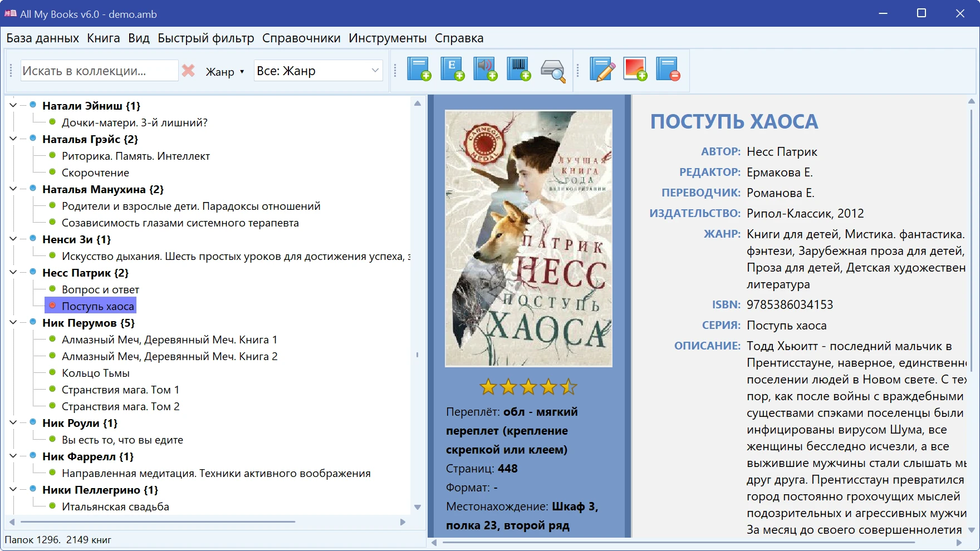980x551 pixels.
Task: Add a book by barcode scan
Action: click(519, 70)
